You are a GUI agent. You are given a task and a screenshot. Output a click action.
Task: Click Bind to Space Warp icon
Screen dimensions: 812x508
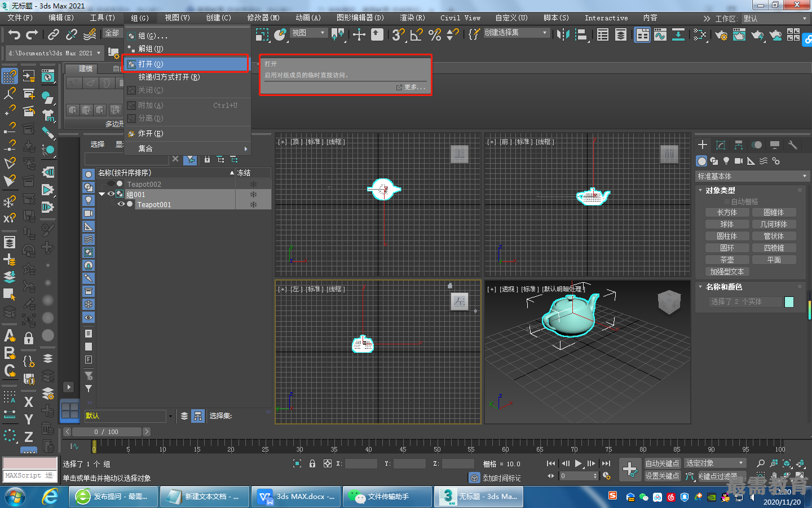[90, 34]
